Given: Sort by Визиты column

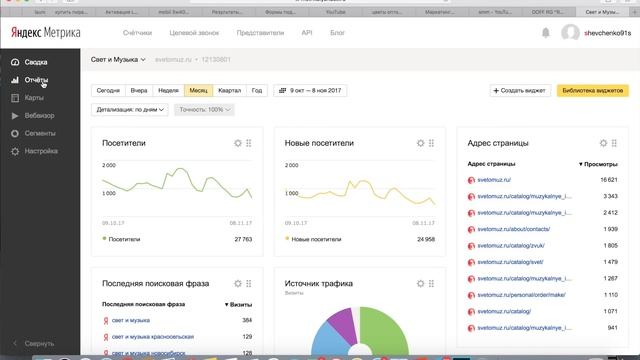Looking at the screenshot, I should (238, 304).
